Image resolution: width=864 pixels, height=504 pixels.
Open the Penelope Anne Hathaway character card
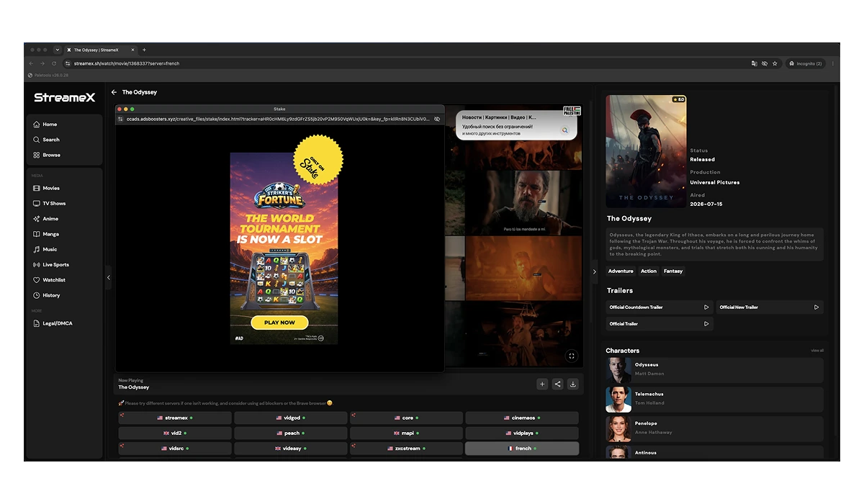click(714, 428)
